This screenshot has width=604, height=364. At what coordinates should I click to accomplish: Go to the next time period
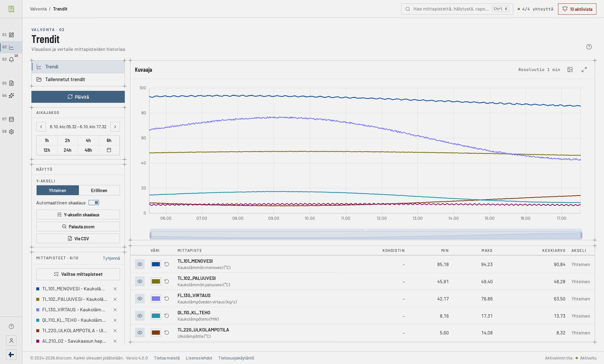coord(115,127)
